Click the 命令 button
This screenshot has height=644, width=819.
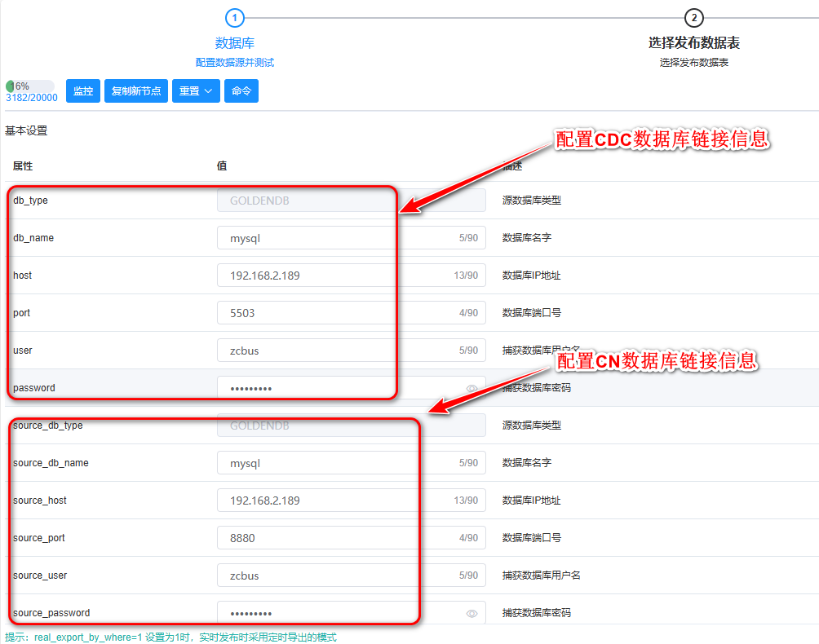point(241,91)
